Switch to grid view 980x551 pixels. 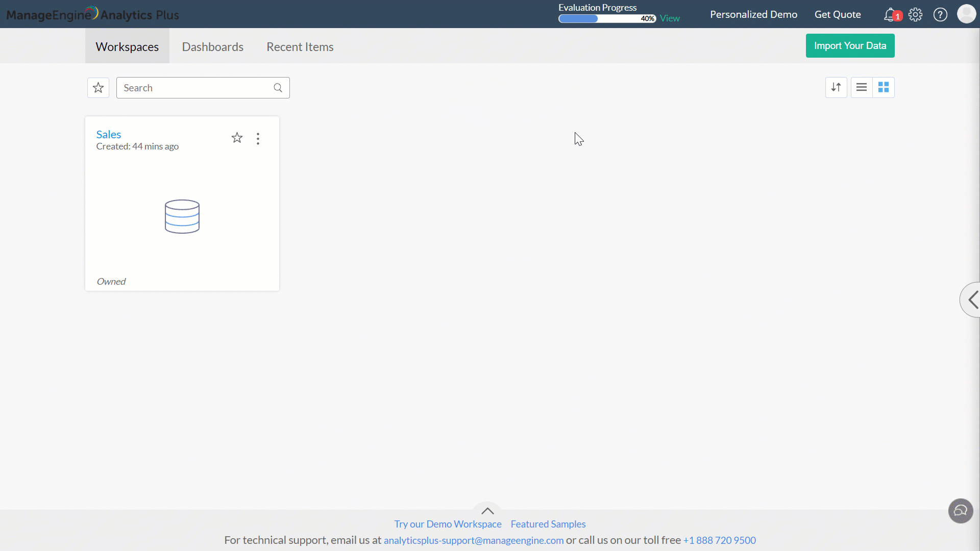click(884, 87)
